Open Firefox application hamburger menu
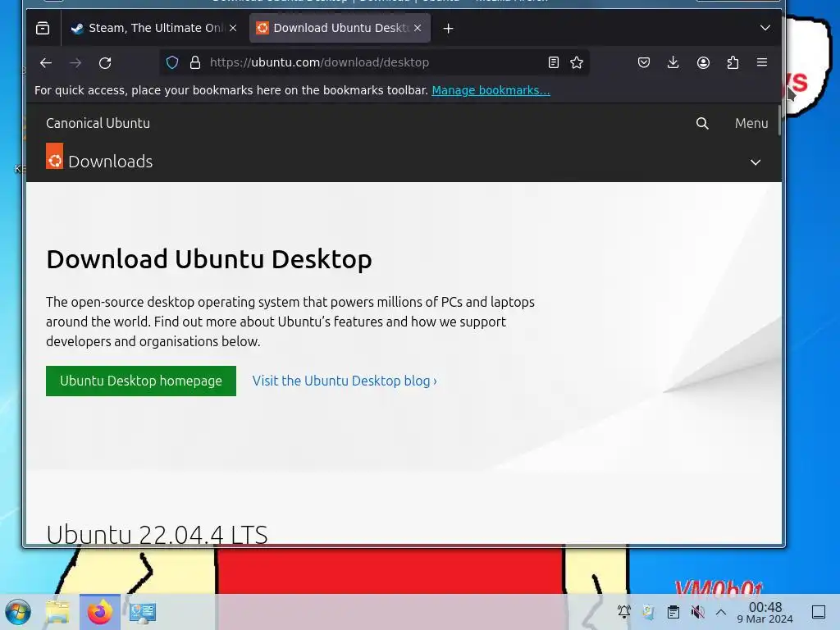This screenshot has width=840, height=630. [762, 62]
